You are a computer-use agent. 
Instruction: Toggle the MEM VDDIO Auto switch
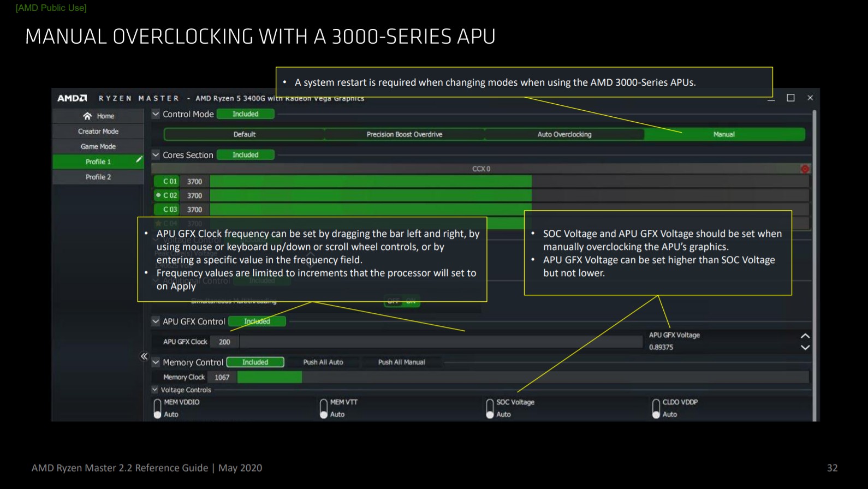pyautogui.click(x=158, y=408)
